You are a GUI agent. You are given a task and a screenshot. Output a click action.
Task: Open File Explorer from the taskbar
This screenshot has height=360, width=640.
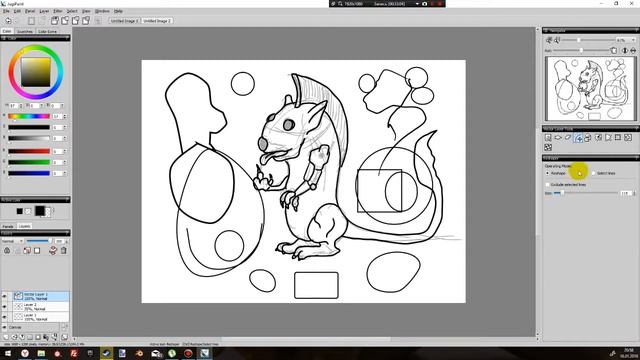pyautogui.click(x=41, y=353)
